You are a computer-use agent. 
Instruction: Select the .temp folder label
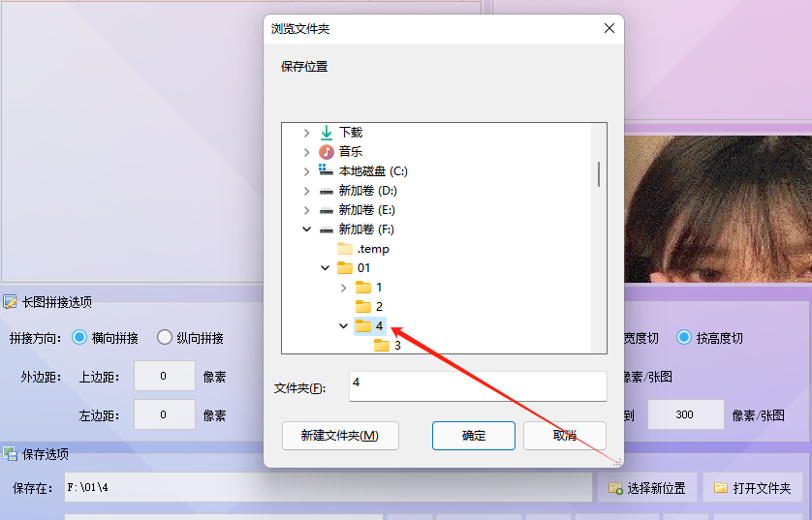pyautogui.click(x=373, y=249)
